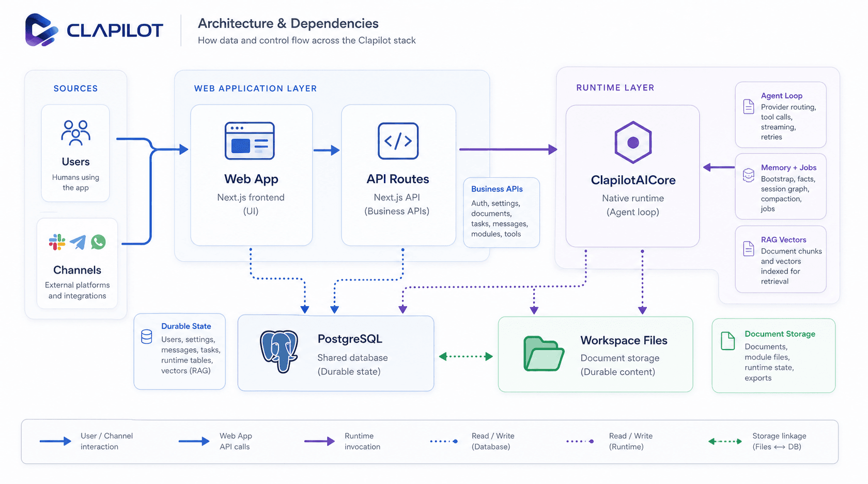Click the Read / Write (Database) dotted legend line
The width and height of the screenshot is (868, 484).
[x=444, y=441]
